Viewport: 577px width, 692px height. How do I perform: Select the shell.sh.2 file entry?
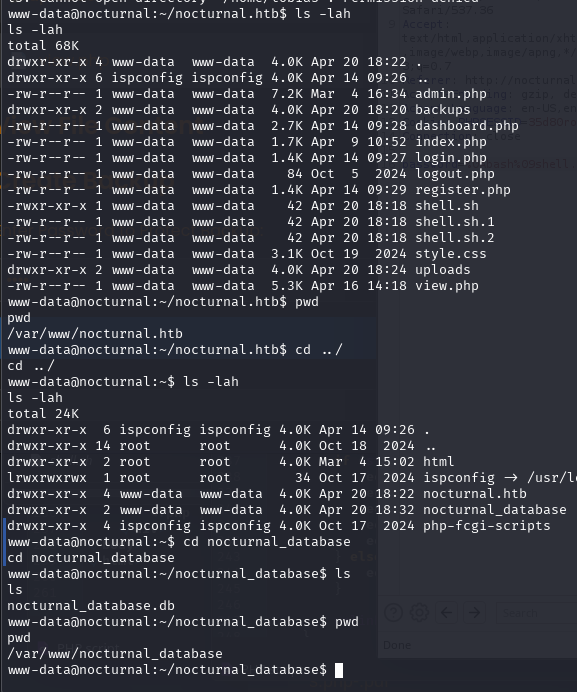point(454,238)
